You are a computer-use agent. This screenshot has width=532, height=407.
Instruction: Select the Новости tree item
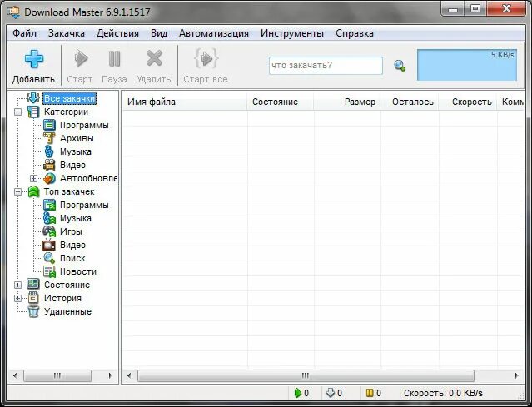[78, 271]
